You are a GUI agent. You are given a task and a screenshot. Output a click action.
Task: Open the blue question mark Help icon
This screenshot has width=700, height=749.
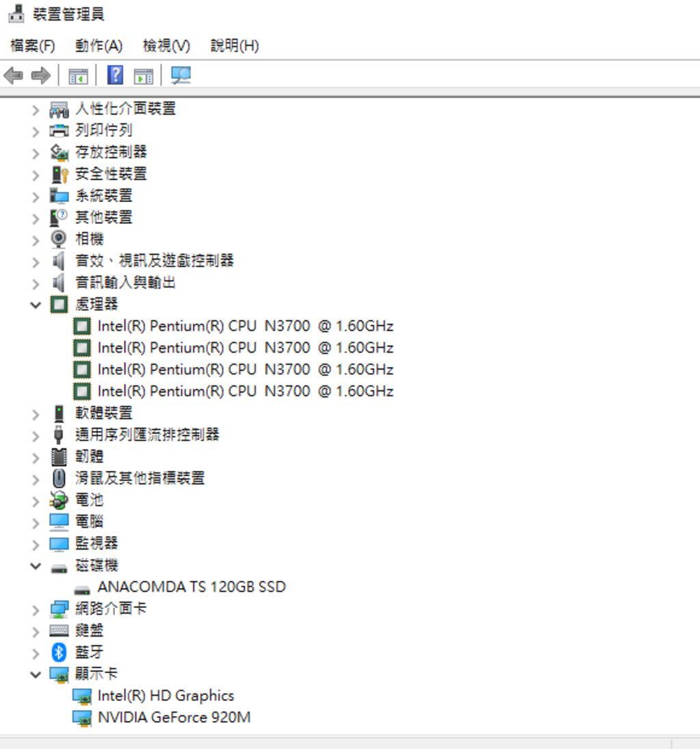[x=115, y=75]
